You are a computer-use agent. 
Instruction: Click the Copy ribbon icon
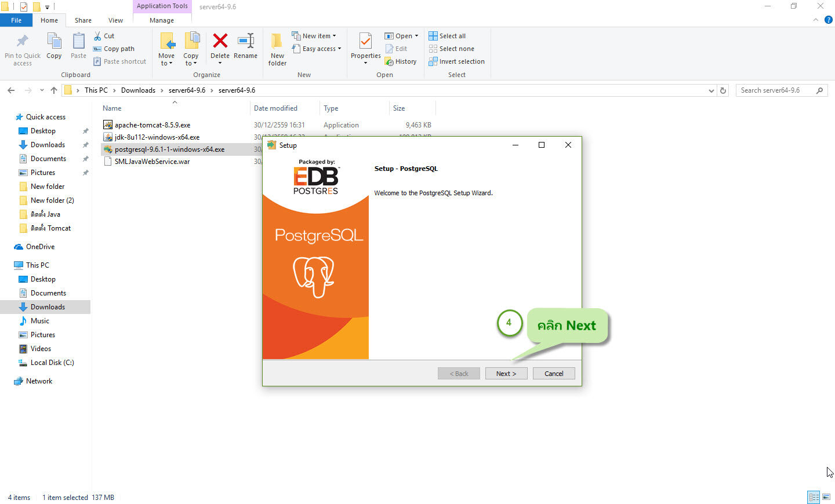coord(54,42)
